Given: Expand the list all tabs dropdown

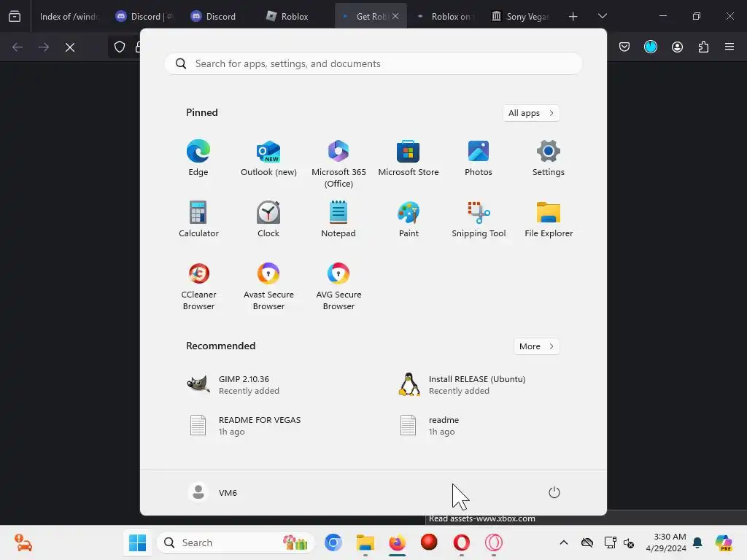Looking at the screenshot, I should (602, 16).
